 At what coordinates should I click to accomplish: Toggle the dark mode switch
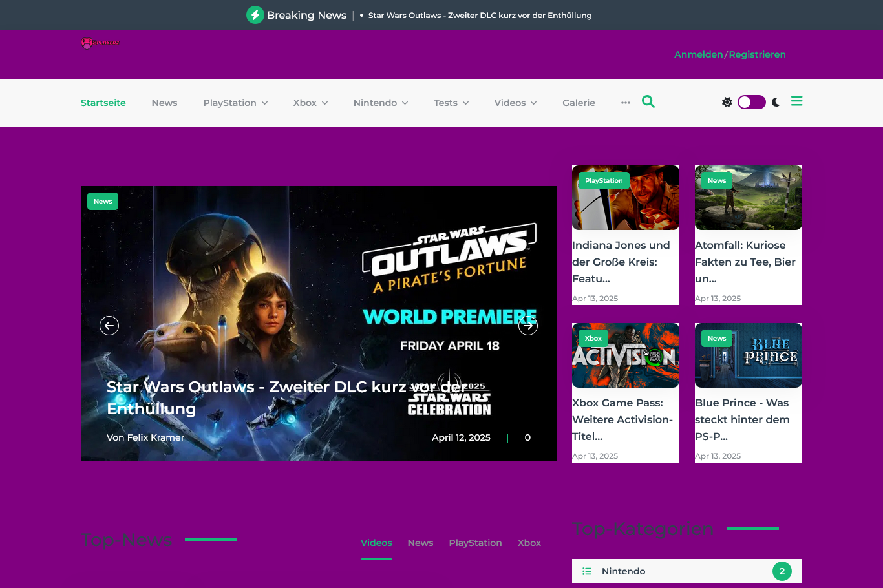(751, 102)
